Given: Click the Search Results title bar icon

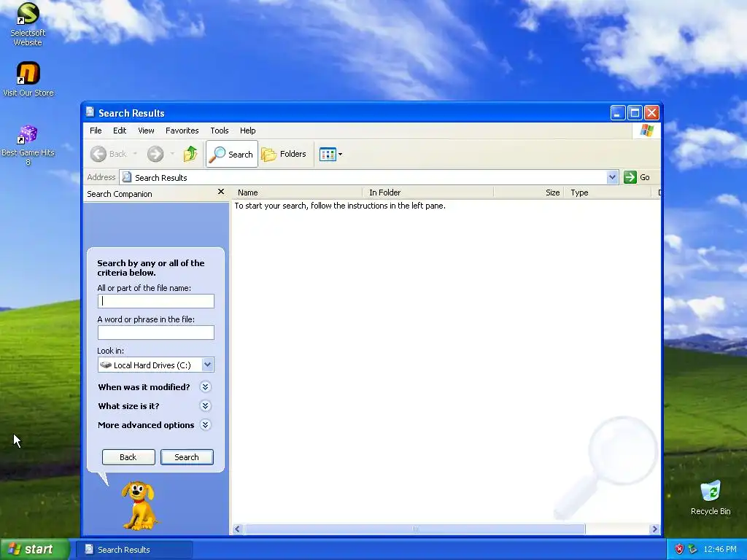Looking at the screenshot, I should coord(90,112).
